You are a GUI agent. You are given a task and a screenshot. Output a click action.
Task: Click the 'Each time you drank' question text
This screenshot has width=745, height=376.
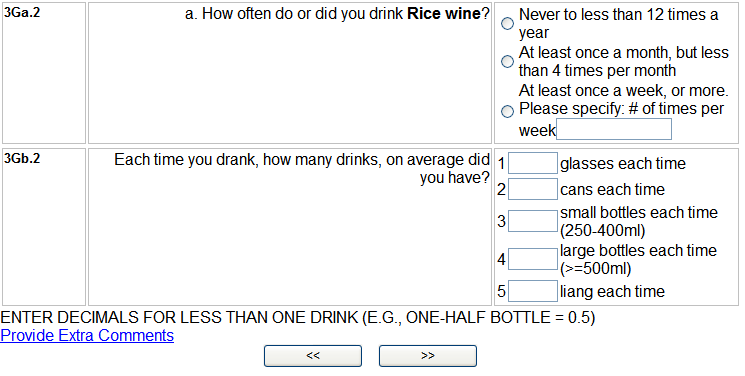(x=302, y=169)
